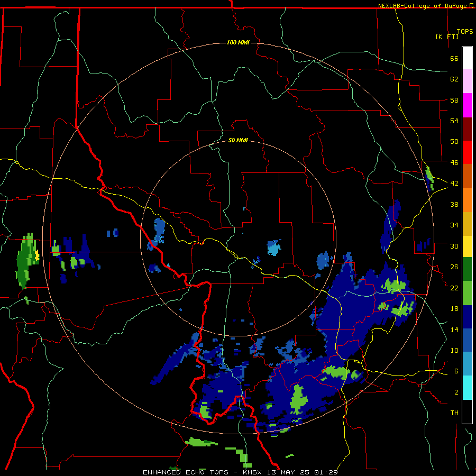Viewport: 476px width, 476px height.
Task: Select the magenta legend color swatch
Action: coord(467,105)
